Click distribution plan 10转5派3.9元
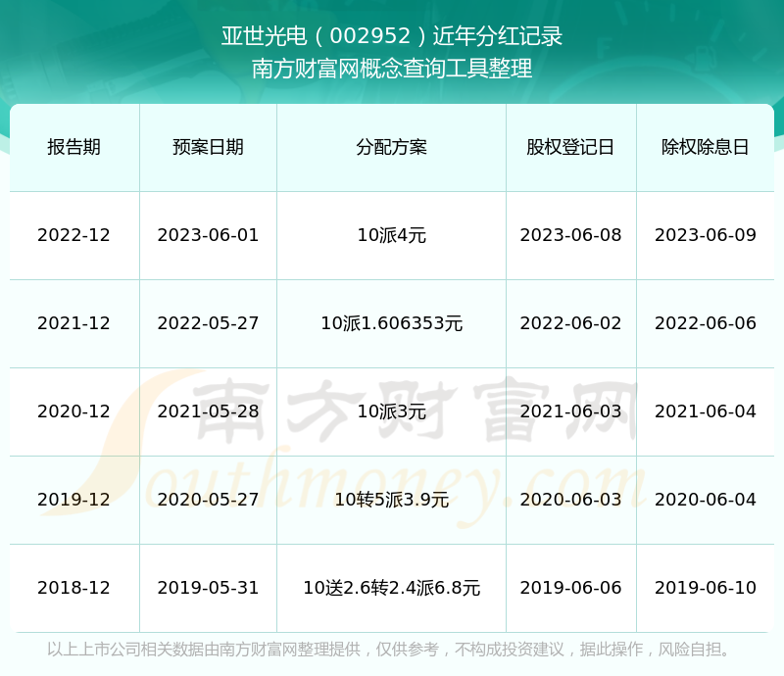The width and height of the screenshot is (784, 676). point(391,500)
